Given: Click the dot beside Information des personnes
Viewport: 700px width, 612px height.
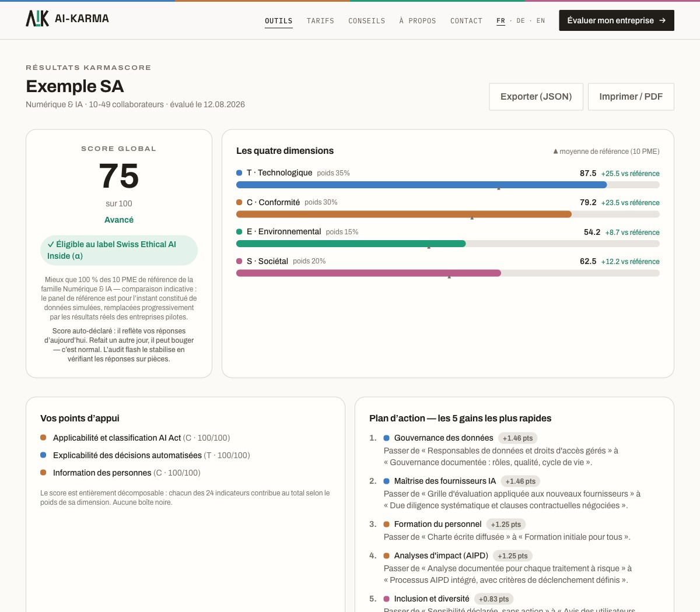Looking at the screenshot, I should 43,473.
